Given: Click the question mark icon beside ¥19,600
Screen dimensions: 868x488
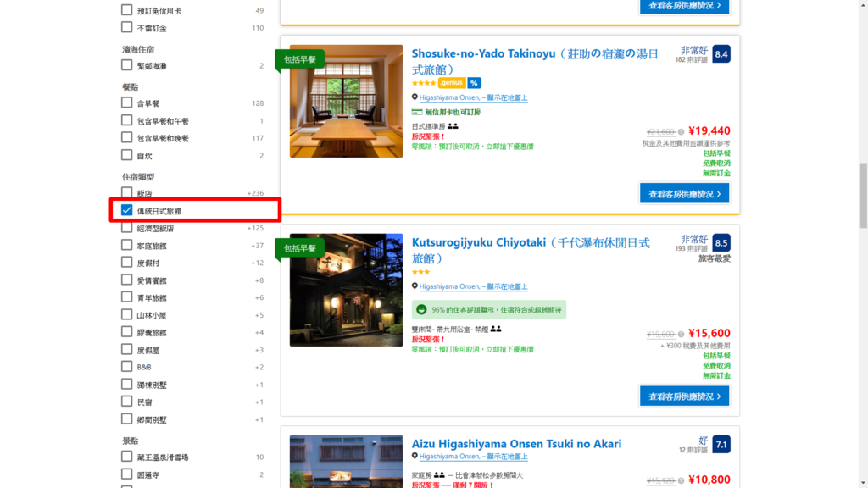Looking at the screenshot, I should click(681, 334).
